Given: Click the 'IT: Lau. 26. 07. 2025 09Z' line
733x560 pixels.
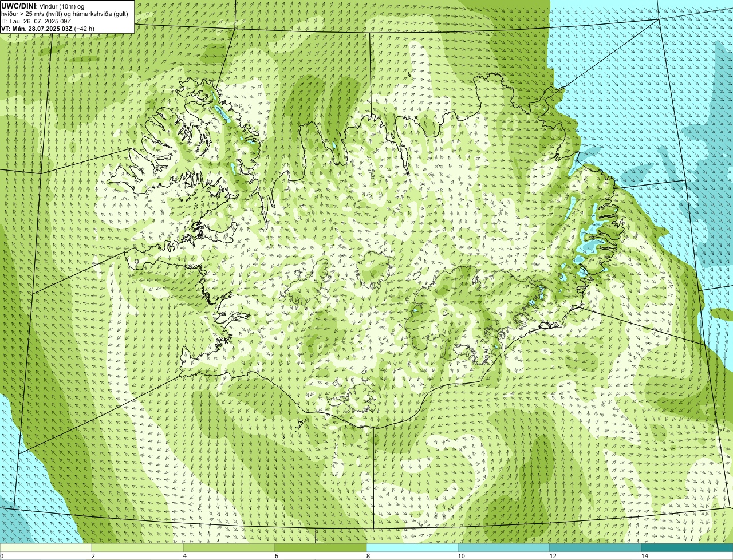Looking at the screenshot, I should click(36, 21).
